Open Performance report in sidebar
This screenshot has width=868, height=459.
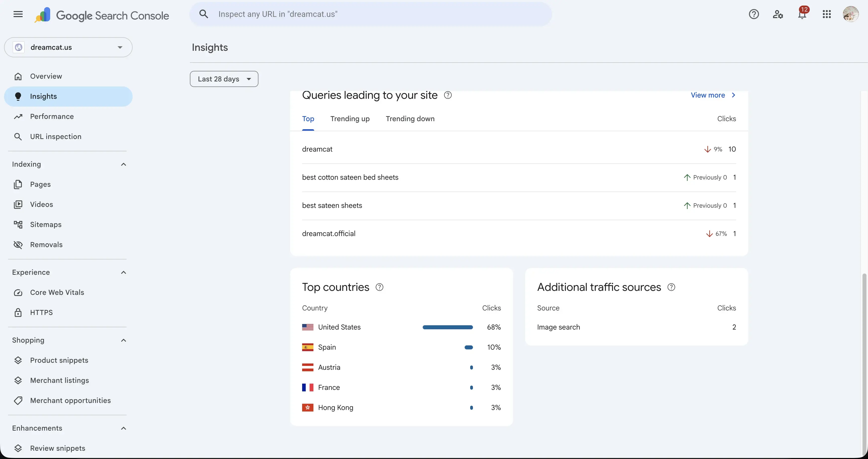coord(68,116)
